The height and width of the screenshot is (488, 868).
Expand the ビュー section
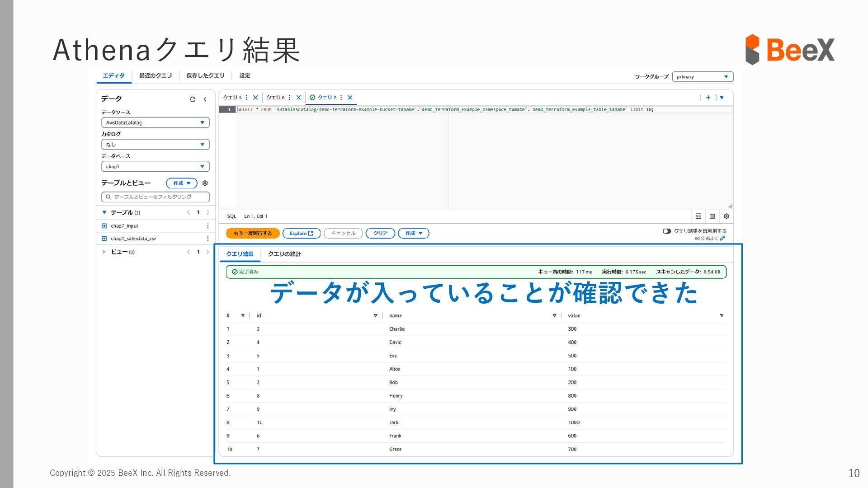(x=104, y=252)
